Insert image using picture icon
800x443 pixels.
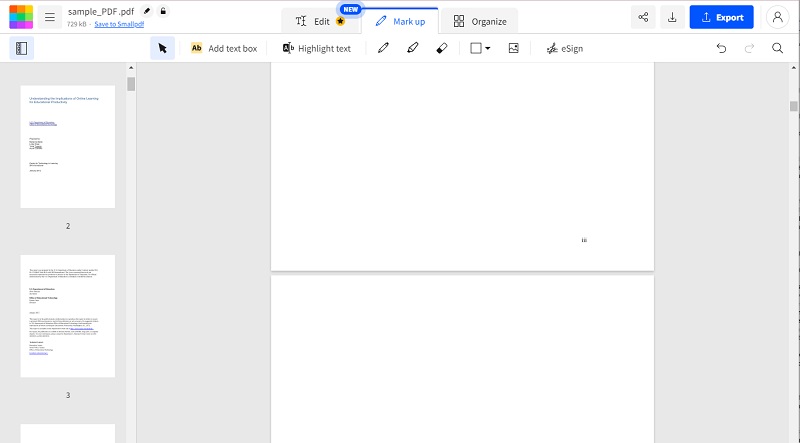coord(514,48)
